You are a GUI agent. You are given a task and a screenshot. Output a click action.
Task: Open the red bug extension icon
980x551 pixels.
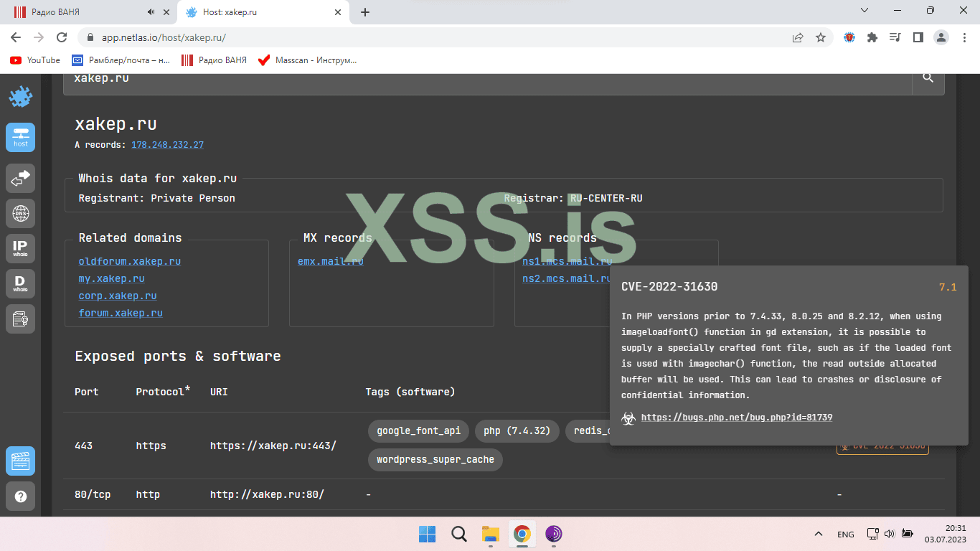[x=849, y=37]
